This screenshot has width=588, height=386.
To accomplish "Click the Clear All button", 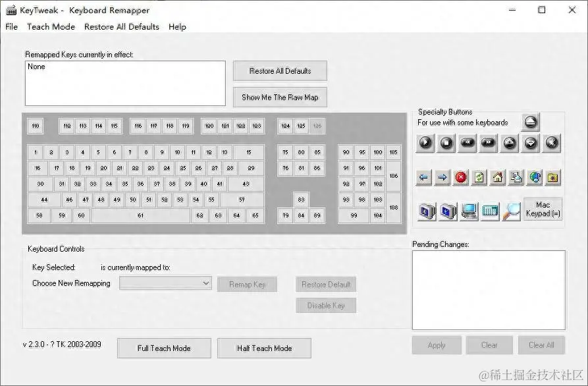I will (541, 345).
